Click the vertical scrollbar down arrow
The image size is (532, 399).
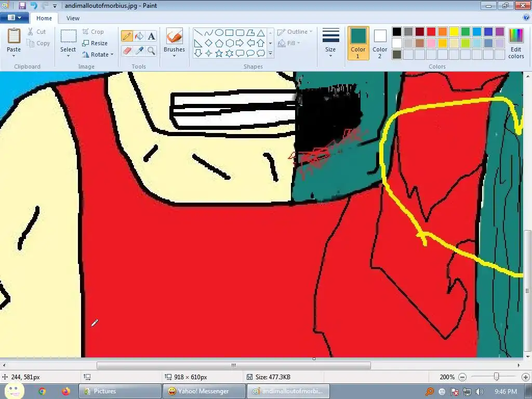[x=528, y=357]
